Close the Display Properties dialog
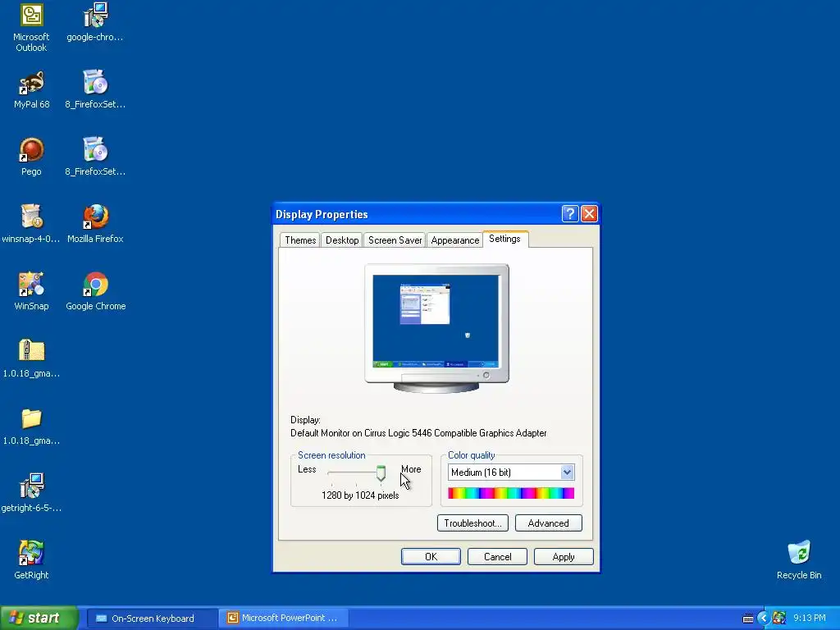Image resolution: width=840 pixels, height=630 pixels. click(589, 214)
